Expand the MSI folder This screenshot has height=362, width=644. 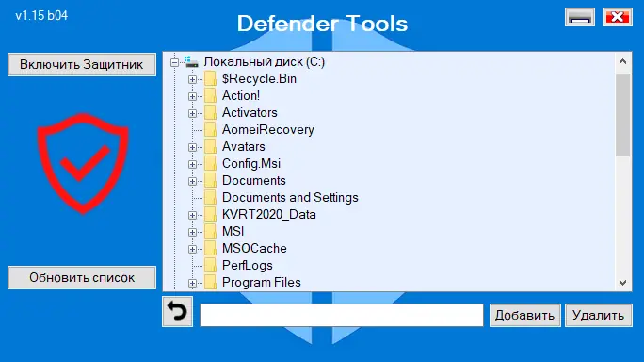(192, 232)
